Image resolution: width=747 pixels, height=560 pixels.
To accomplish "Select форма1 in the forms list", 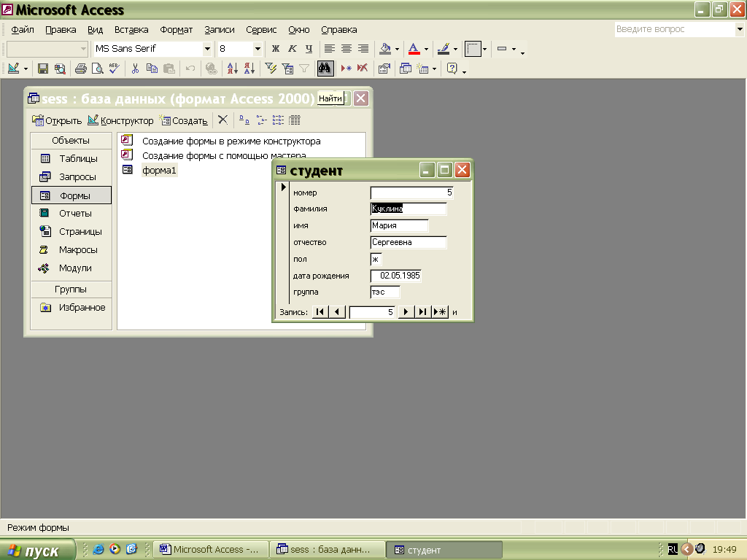I will [x=159, y=170].
